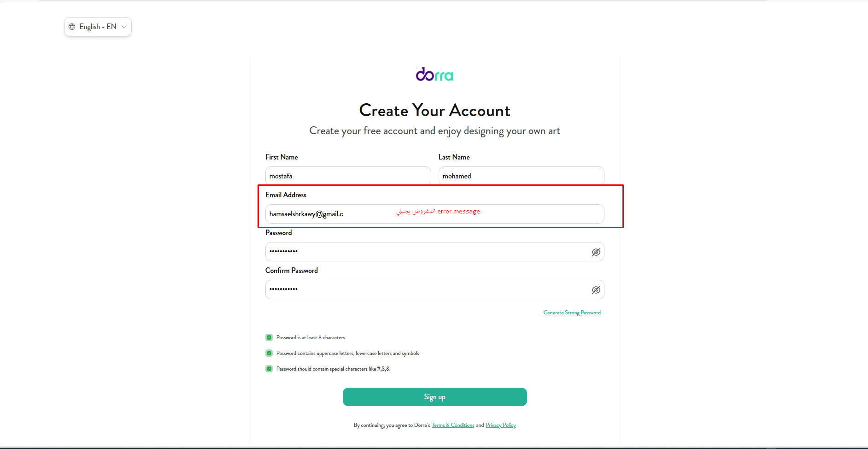Viewport: 868px width, 449px height.
Task: Click the check beside uppercase letters requirement
Action: (269, 353)
